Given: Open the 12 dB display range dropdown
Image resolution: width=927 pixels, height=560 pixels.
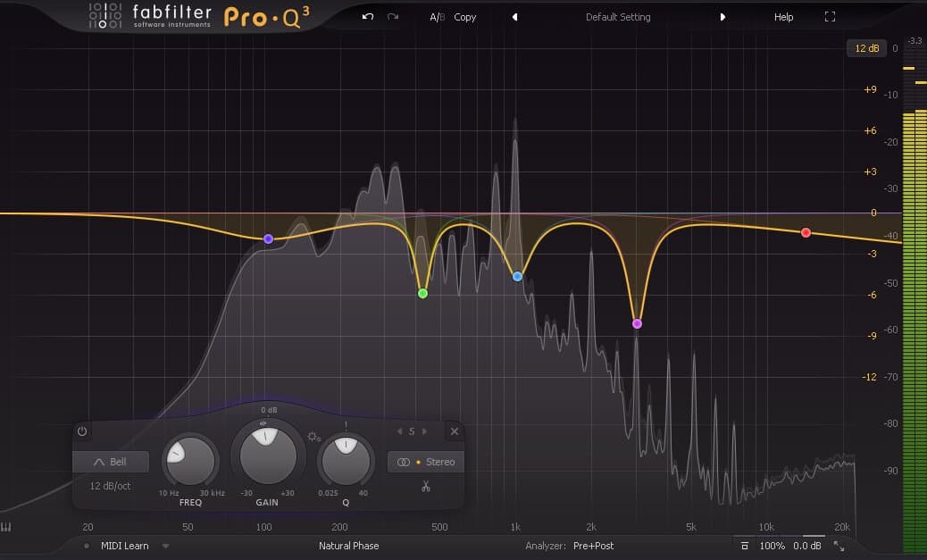Looking at the screenshot, I should (x=866, y=48).
